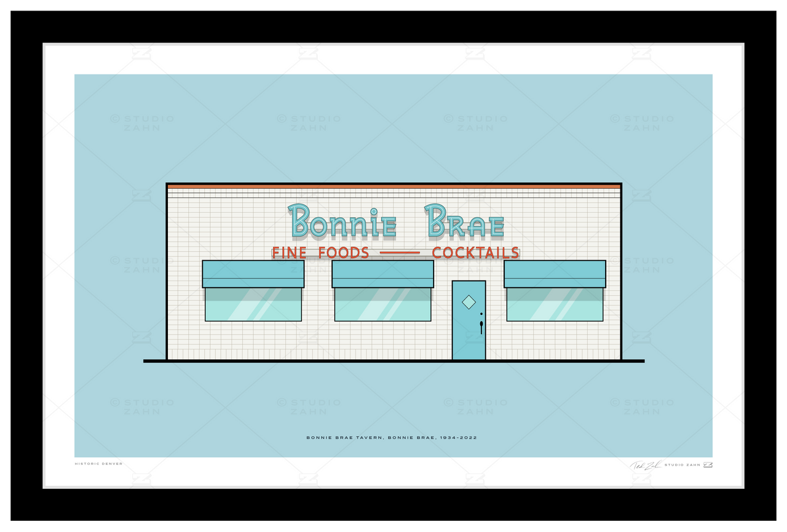Click the right window's glass pane
The width and height of the screenshot is (787, 532).
click(555, 304)
